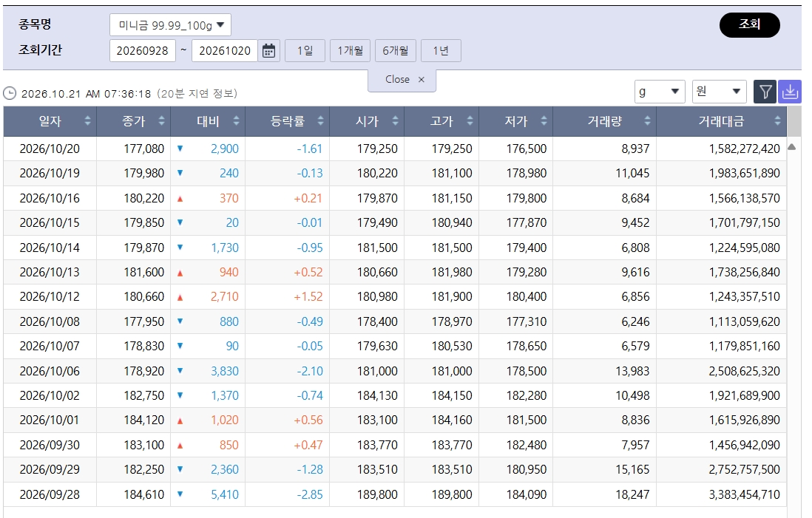Click the timestamp 2026.10.21 AM 07:36:18
812x518 pixels.
[x=86, y=94]
